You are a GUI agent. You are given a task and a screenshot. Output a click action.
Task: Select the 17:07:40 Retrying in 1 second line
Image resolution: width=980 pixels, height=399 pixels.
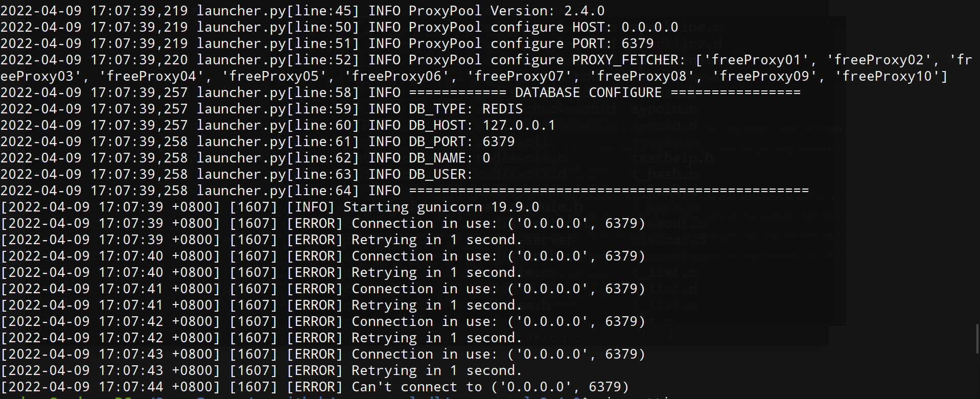pos(262,272)
